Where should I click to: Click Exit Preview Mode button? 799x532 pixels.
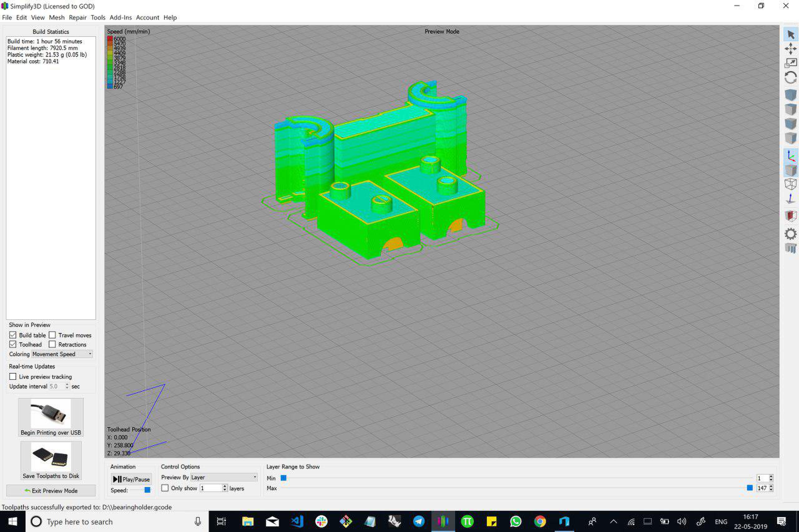(51, 491)
